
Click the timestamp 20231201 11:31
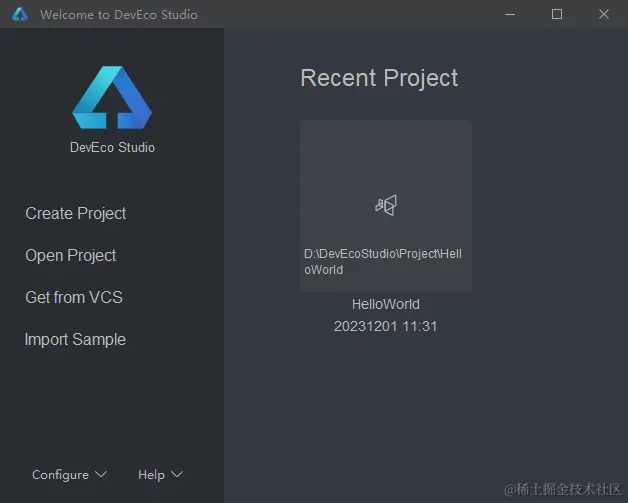point(385,326)
